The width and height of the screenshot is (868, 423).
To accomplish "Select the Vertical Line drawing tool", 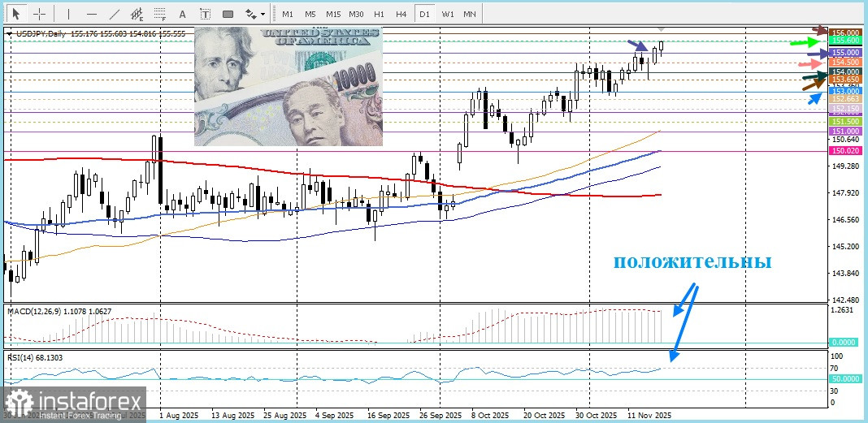I will click(x=68, y=14).
